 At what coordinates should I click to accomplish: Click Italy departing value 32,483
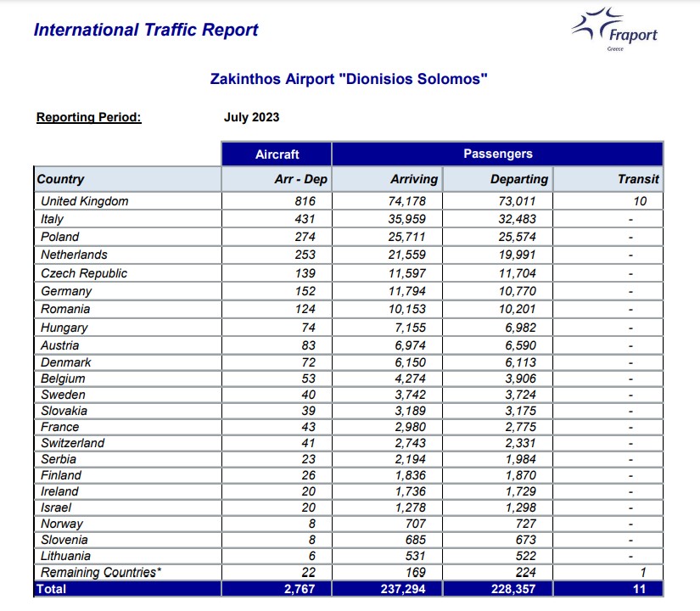[x=517, y=219]
